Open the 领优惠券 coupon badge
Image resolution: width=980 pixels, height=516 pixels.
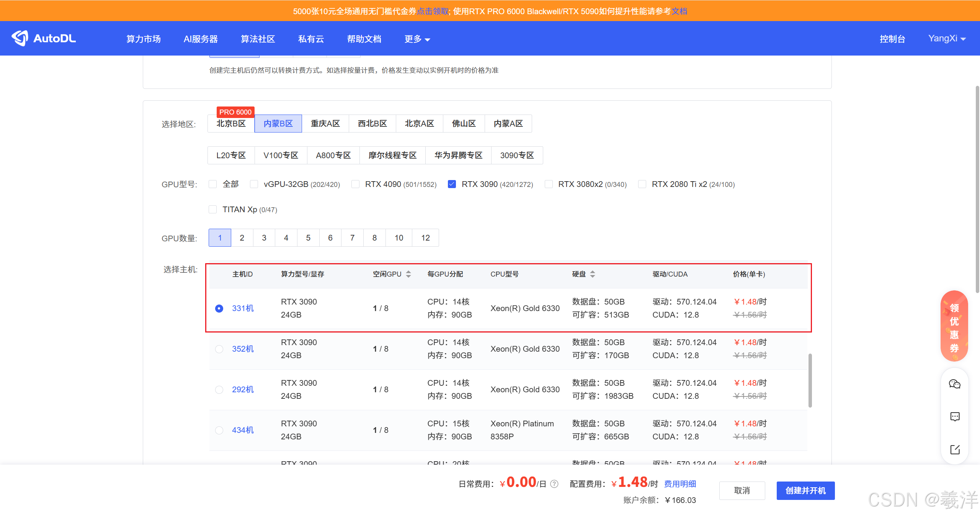pyautogui.click(x=954, y=326)
